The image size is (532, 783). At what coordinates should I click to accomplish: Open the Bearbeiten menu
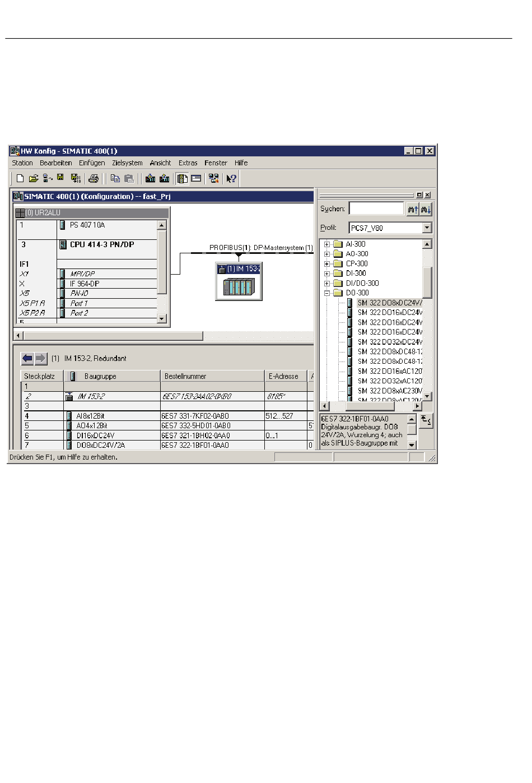pyautogui.click(x=55, y=163)
